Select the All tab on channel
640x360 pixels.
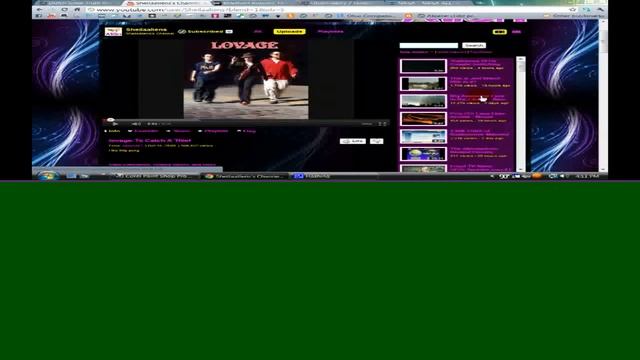coord(258,31)
